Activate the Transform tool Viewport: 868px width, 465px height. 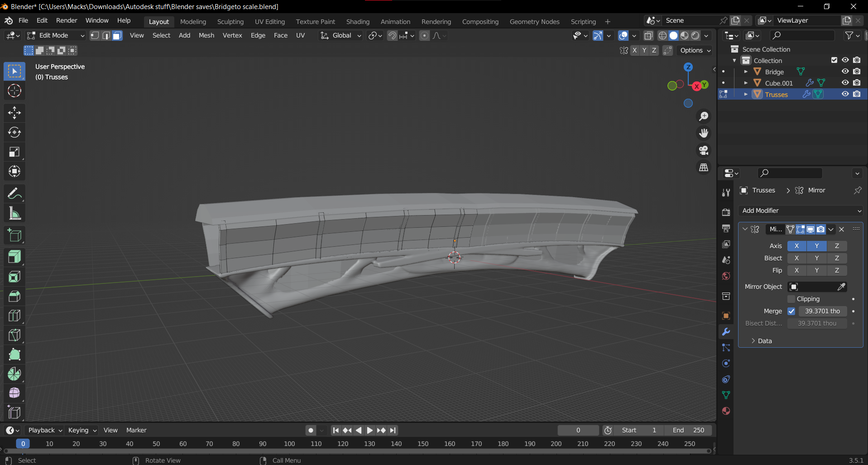click(x=14, y=171)
